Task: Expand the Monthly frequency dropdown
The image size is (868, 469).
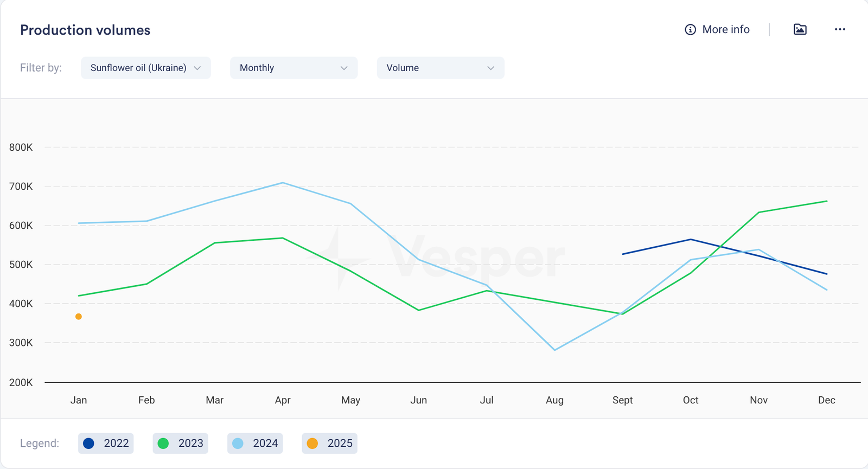Action: pyautogui.click(x=293, y=68)
